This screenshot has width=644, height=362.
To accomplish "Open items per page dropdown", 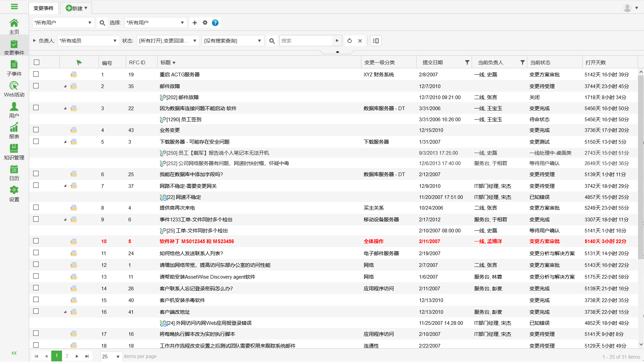I will [x=112, y=356].
